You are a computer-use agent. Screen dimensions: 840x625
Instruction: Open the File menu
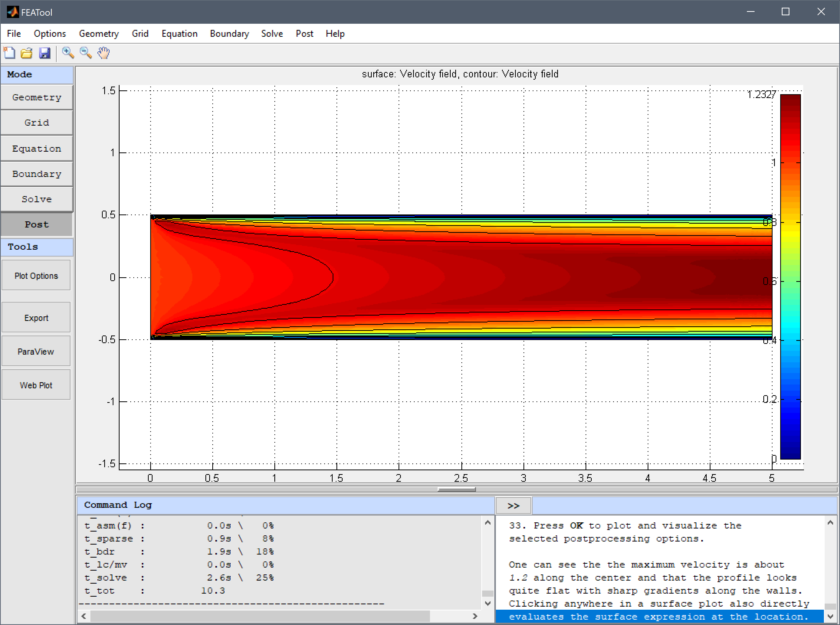click(14, 34)
